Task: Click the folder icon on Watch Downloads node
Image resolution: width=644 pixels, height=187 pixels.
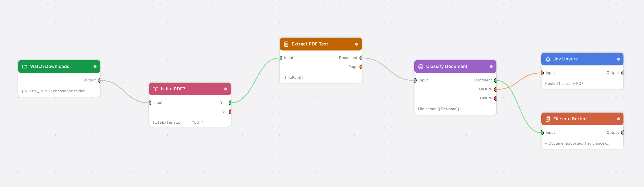Action: tap(25, 67)
